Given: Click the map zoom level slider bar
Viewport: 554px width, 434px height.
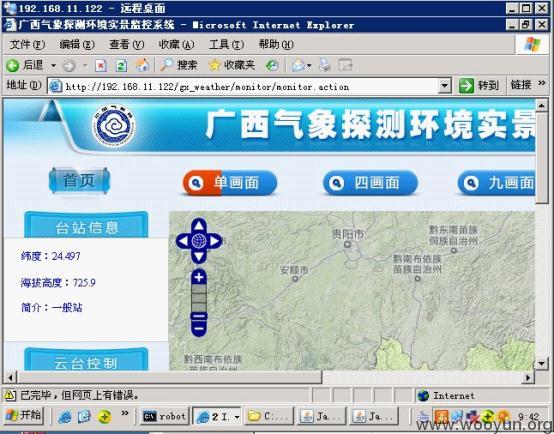Looking at the screenshot, I should (x=199, y=298).
